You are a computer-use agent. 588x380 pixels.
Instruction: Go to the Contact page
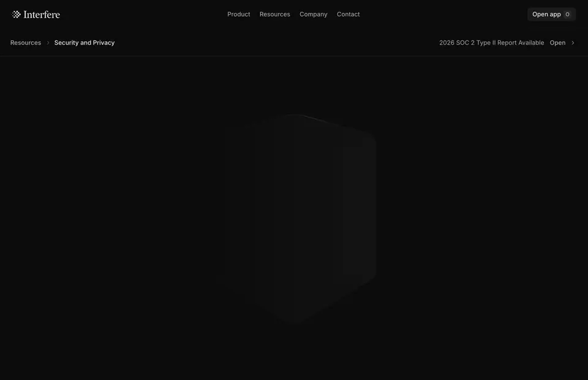[348, 14]
